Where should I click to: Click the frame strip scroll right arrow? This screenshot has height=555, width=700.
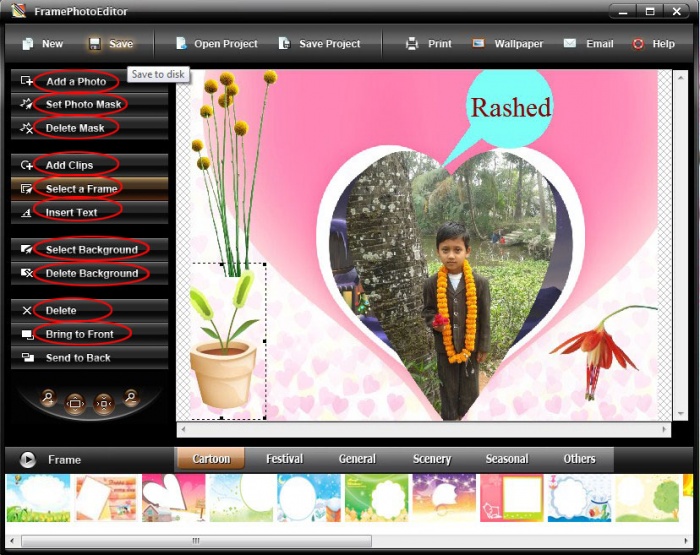686,541
